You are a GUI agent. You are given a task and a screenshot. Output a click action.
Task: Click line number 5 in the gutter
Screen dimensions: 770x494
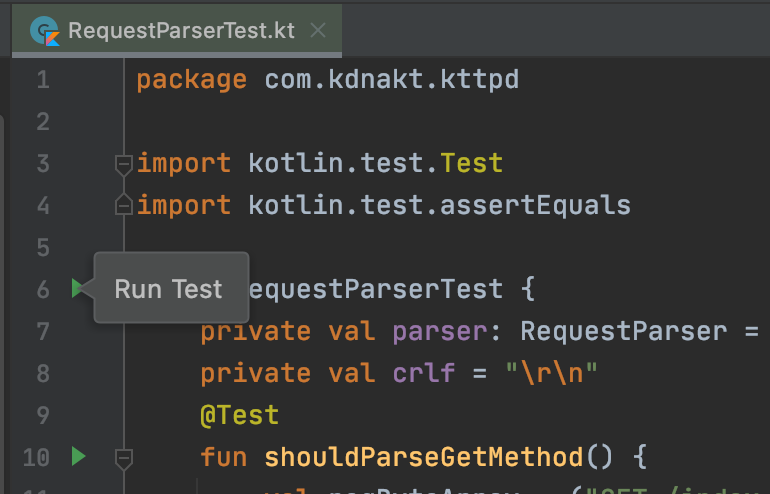click(43, 247)
